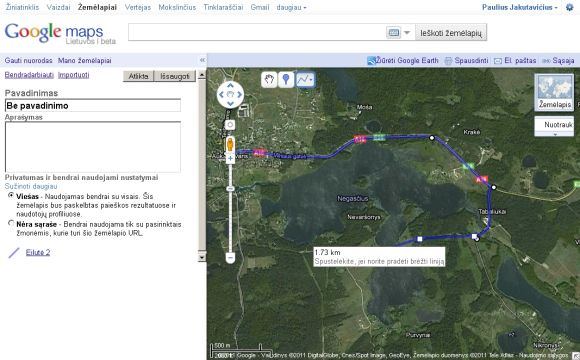Open Žiniatinklis in top navigation
Image resolution: width=580 pixels, height=360 pixels.
[22, 7]
